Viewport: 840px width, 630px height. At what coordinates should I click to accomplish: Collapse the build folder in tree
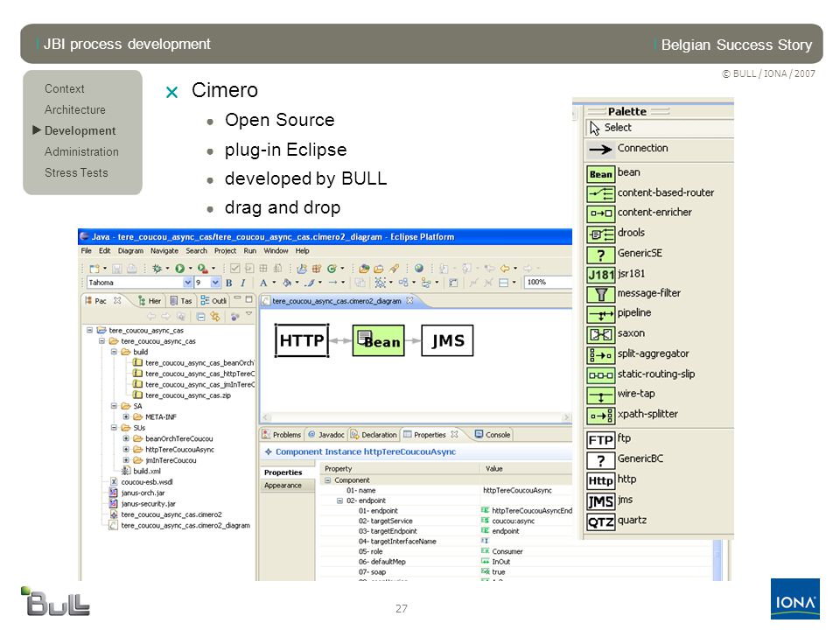tap(114, 352)
